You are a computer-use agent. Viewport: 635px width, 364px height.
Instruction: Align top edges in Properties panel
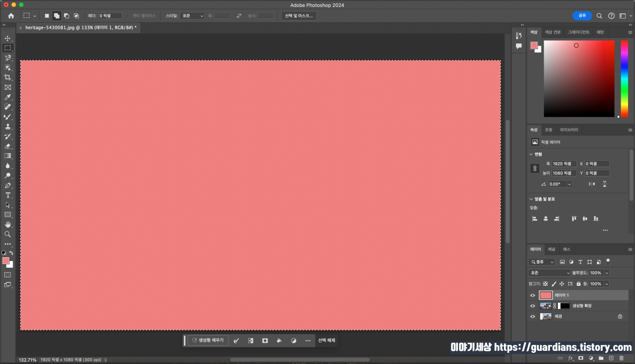click(x=574, y=219)
